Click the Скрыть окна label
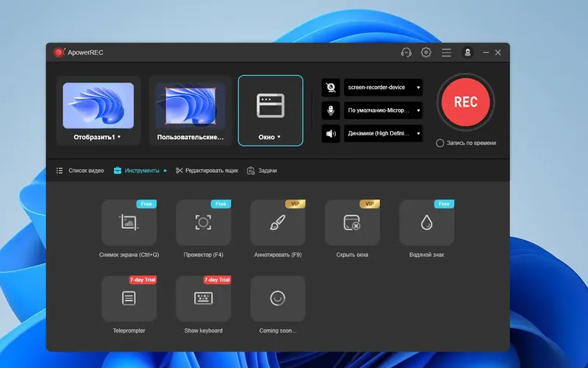This screenshot has height=368, width=588. pos(352,255)
